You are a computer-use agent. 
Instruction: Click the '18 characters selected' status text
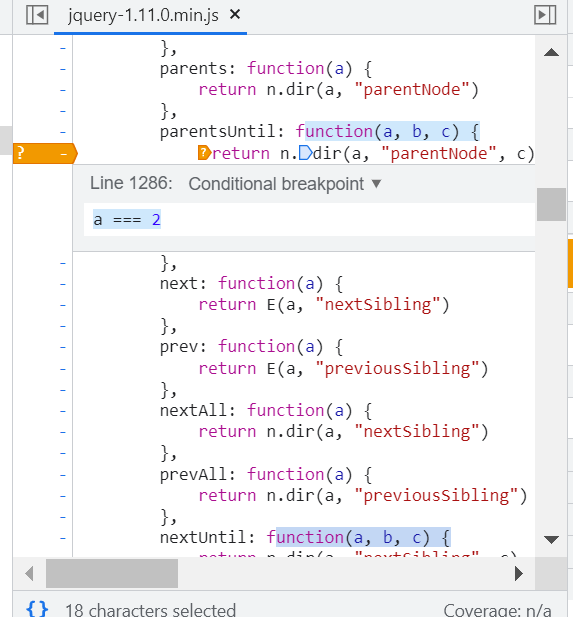tap(150, 610)
